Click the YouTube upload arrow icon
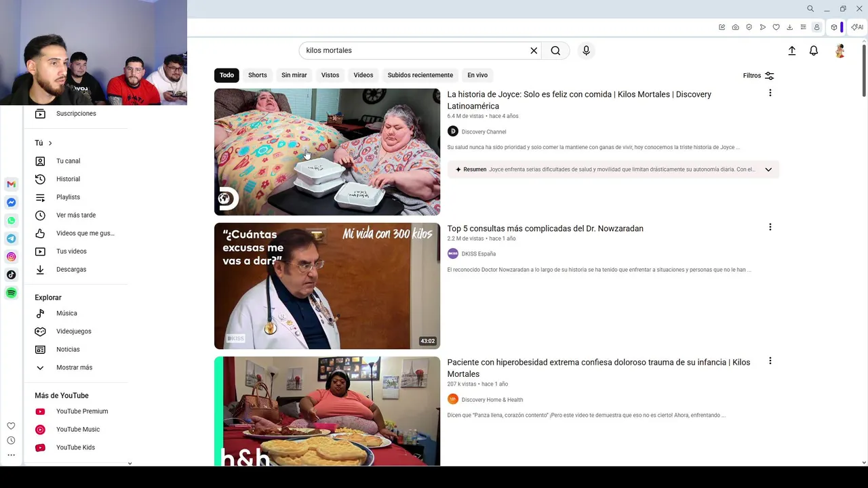868x488 pixels. 791,51
